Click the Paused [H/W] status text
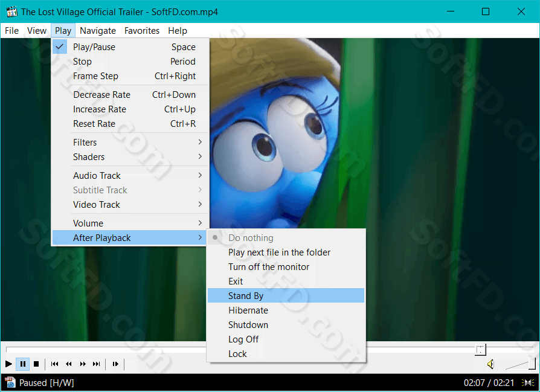The width and height of the screenshot is (540, 392). [x=47, y=383]
